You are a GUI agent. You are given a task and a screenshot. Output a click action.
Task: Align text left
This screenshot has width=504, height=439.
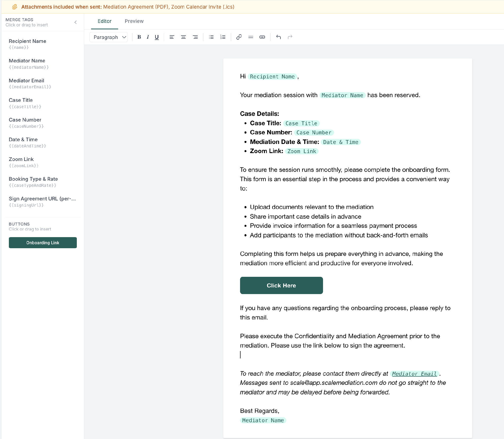tap(172, 37)
